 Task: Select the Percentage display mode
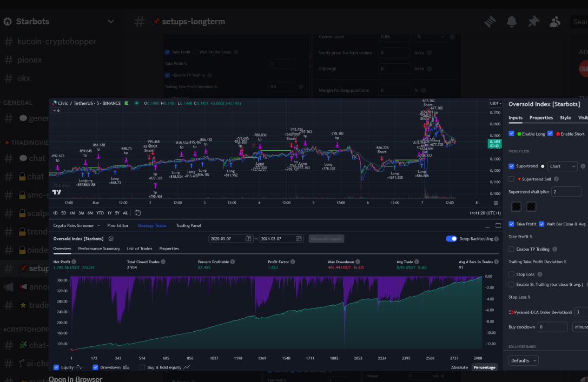[x=485, y=367]
